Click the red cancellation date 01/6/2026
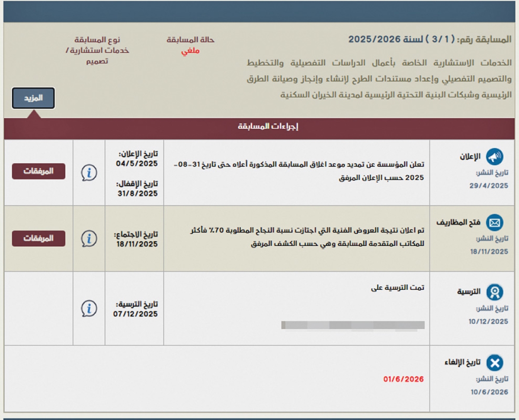The image size is (519, 420). click(404, 379)
